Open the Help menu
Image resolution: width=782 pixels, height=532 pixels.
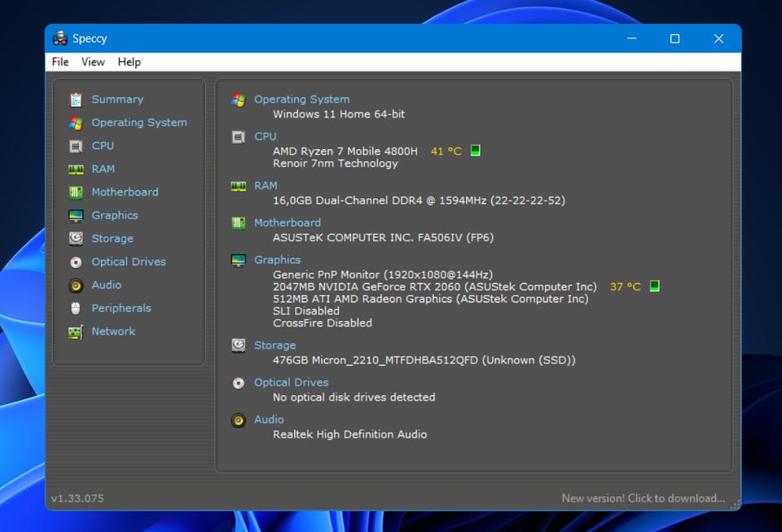(130, 62)
